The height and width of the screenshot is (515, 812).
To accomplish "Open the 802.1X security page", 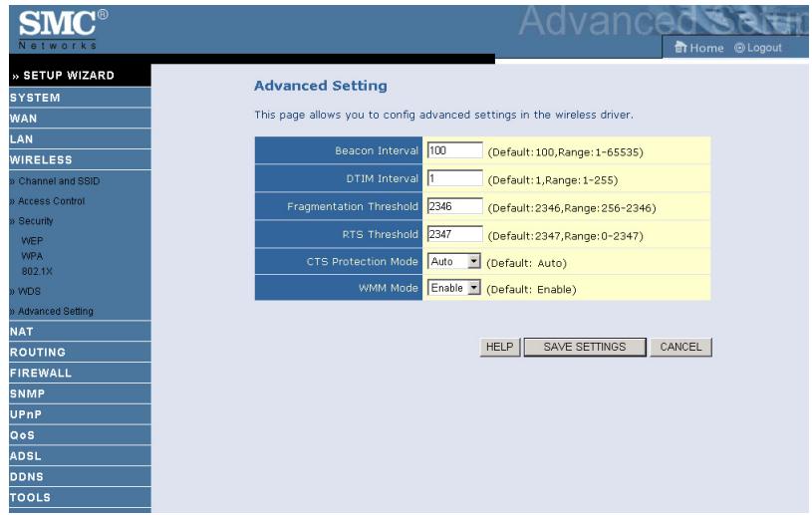I will [x=37, y=271].
